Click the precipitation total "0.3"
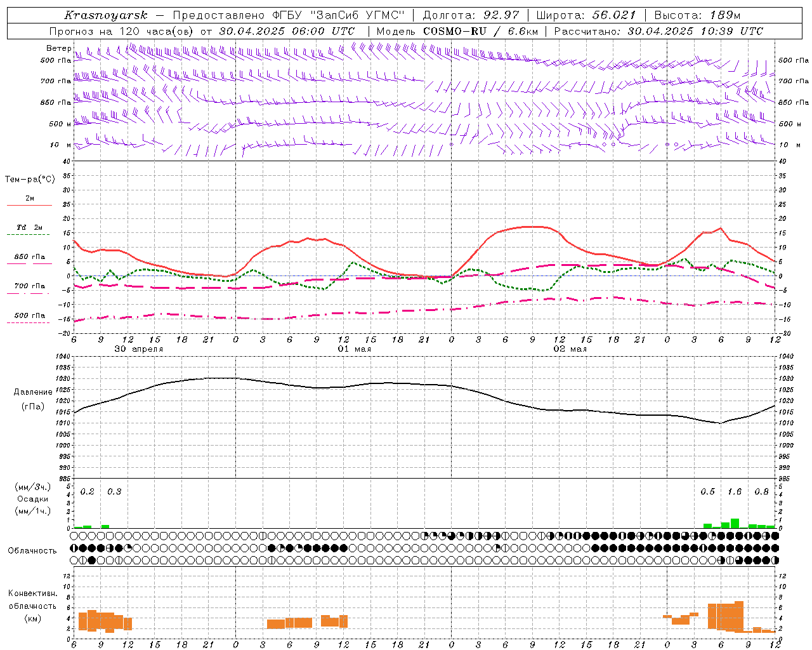The height and width of the screenshot is (650, 812). pos(114,492)
